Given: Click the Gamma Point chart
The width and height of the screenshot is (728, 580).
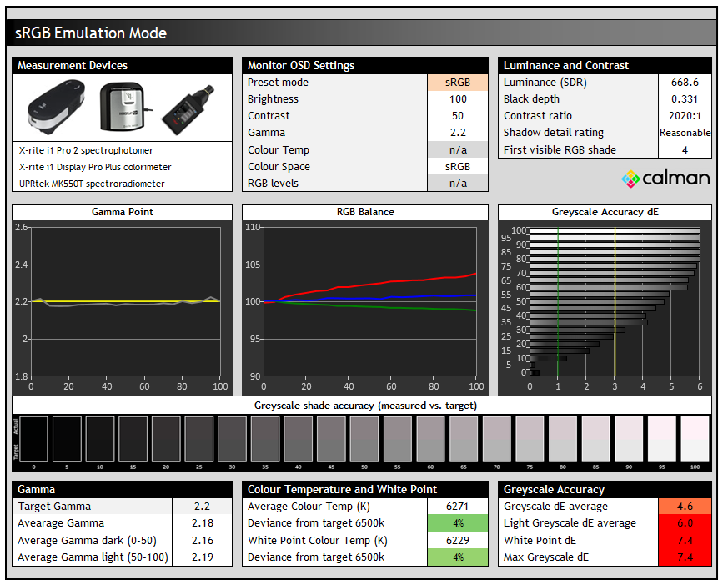Looking at the screenshot, I should [125, 300].
